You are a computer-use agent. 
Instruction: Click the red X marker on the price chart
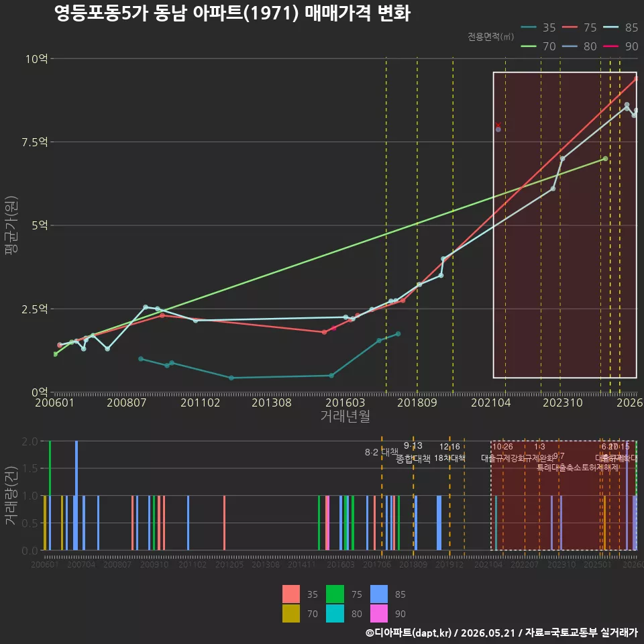click(498, 125)
